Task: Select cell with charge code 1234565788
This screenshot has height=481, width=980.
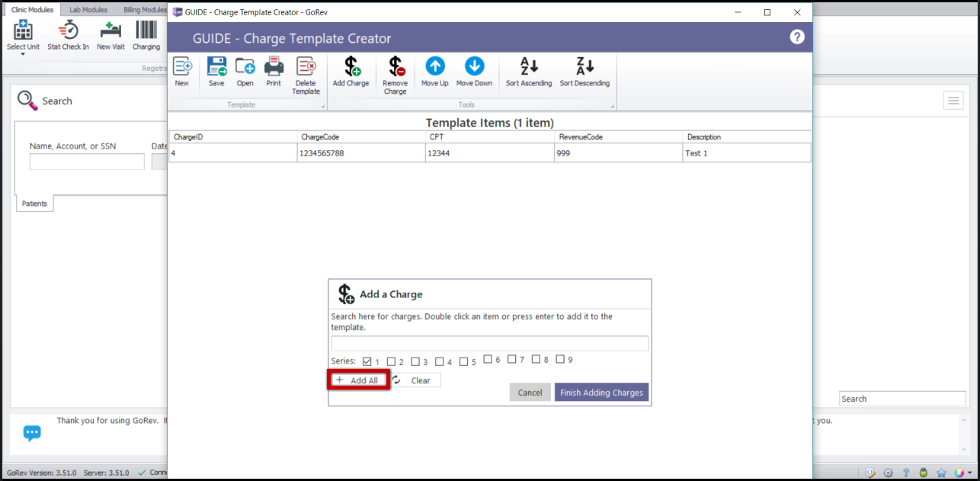Action: click(x=362, y=153)
